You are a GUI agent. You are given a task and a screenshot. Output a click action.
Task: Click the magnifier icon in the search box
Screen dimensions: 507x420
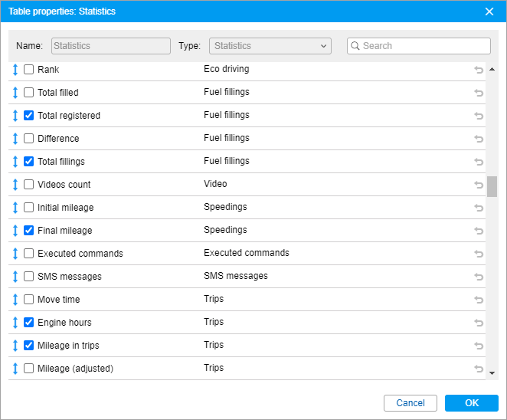[x=355, y=46]
